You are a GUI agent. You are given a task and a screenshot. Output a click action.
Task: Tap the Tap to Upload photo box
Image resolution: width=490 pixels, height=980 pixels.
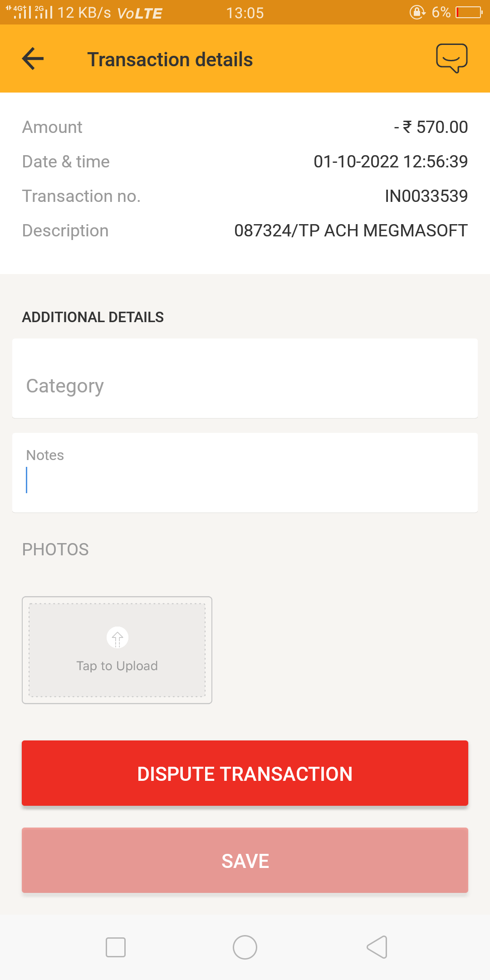click(117, 650)
